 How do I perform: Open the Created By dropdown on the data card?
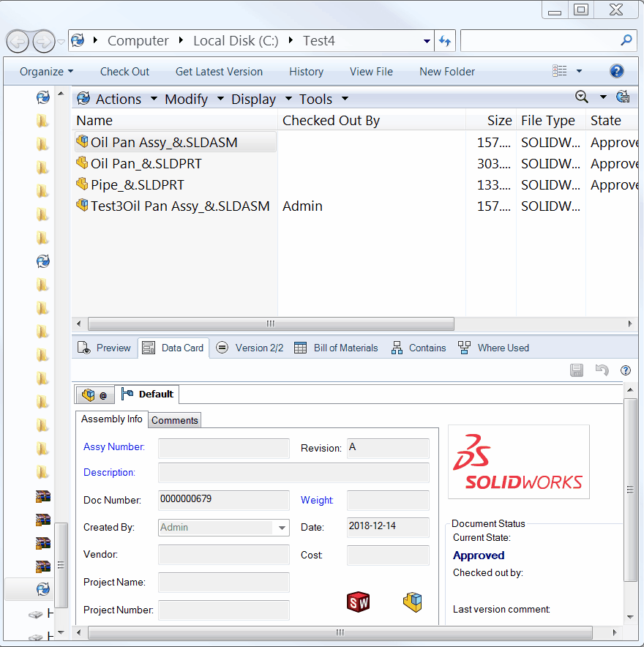coord(282,527)
